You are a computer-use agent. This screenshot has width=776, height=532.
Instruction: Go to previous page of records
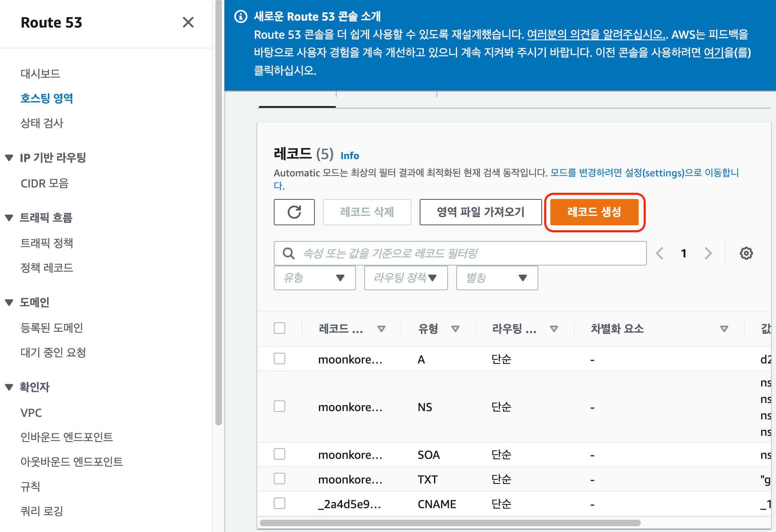[660, 253]
